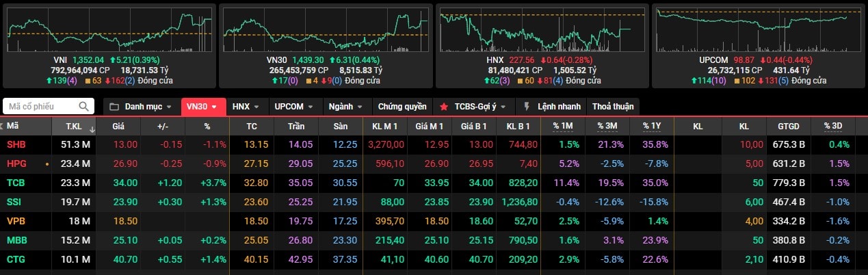This screenshot has width=868, height=275.
Task: Click the folder icon in Danh mục
Action: [x=114, y=107]
